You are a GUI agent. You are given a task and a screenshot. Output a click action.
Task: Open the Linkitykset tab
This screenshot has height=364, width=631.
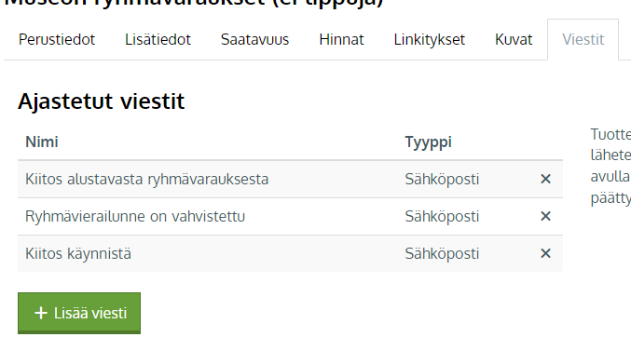tap(429, 39)
